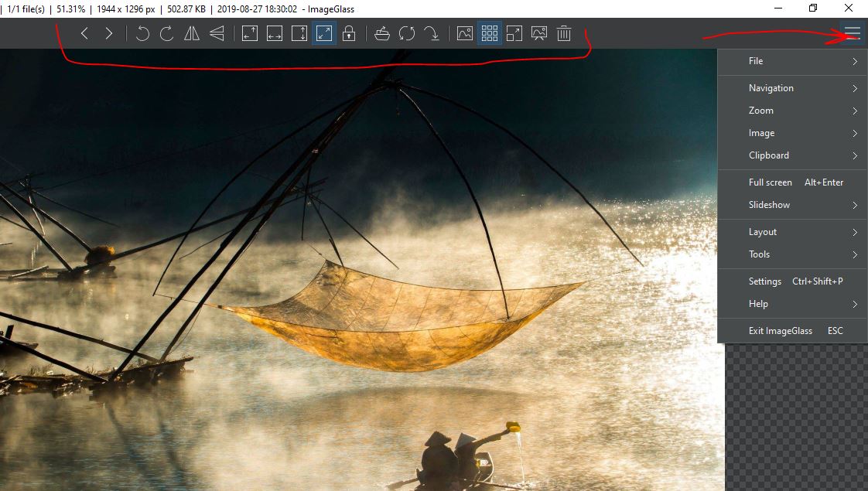Viewport: 868px width, 491px height.
Task: Exit ImageGlass via the menu item
Action: tap(780, 330)
